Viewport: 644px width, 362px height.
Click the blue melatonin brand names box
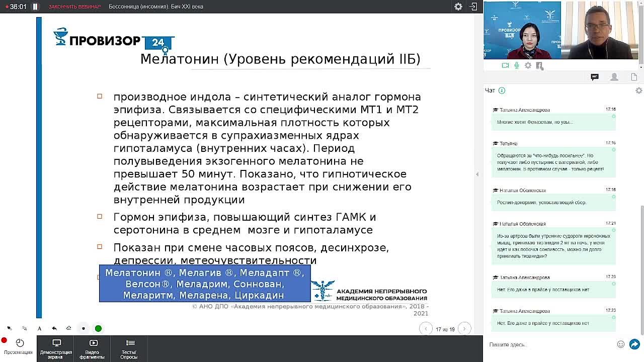pos(205,284)
